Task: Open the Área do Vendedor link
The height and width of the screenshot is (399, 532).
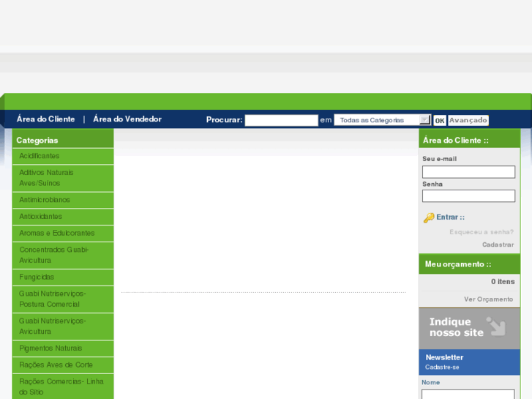Action: click(x=127, y=119)
